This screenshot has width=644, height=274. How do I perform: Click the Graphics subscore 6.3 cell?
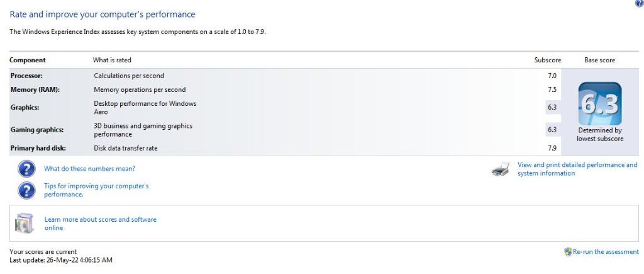552,107
